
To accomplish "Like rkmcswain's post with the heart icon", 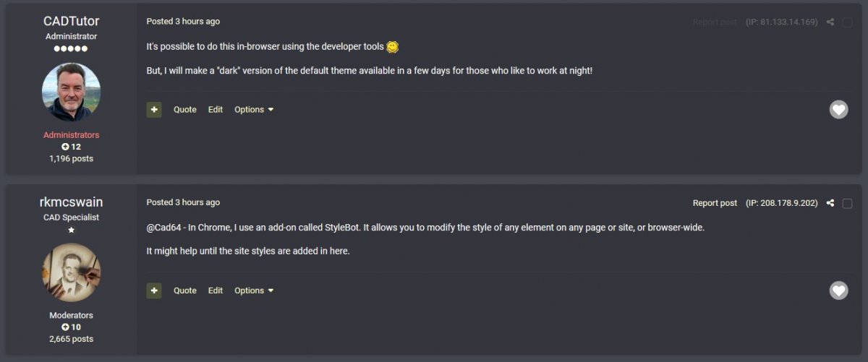I will point(838,290).
